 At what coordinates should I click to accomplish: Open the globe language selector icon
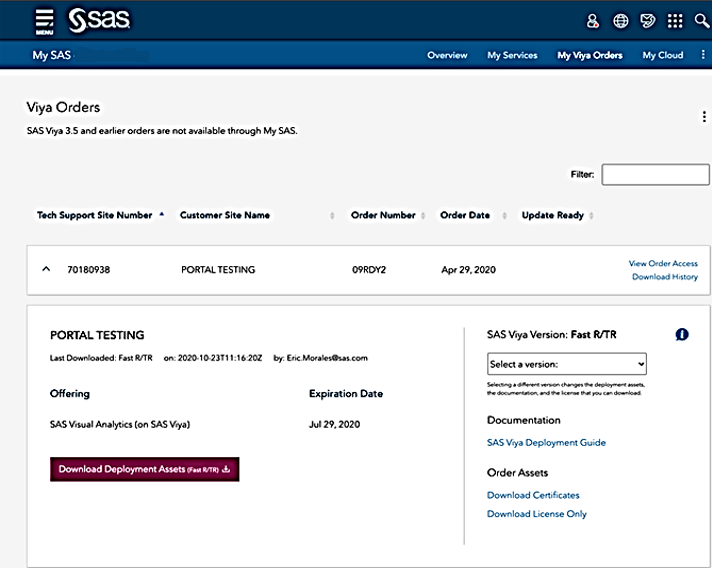(x=621, y=21)
